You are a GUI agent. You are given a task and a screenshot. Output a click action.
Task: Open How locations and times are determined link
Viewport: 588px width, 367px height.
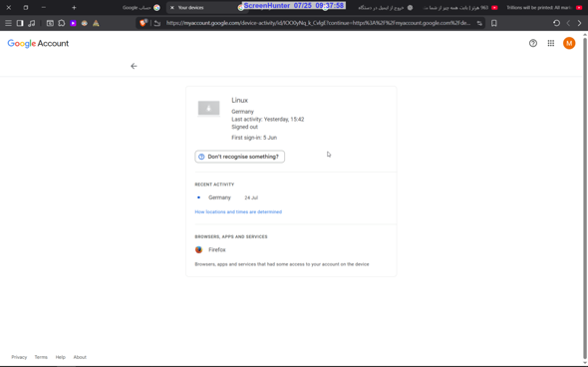238,212
